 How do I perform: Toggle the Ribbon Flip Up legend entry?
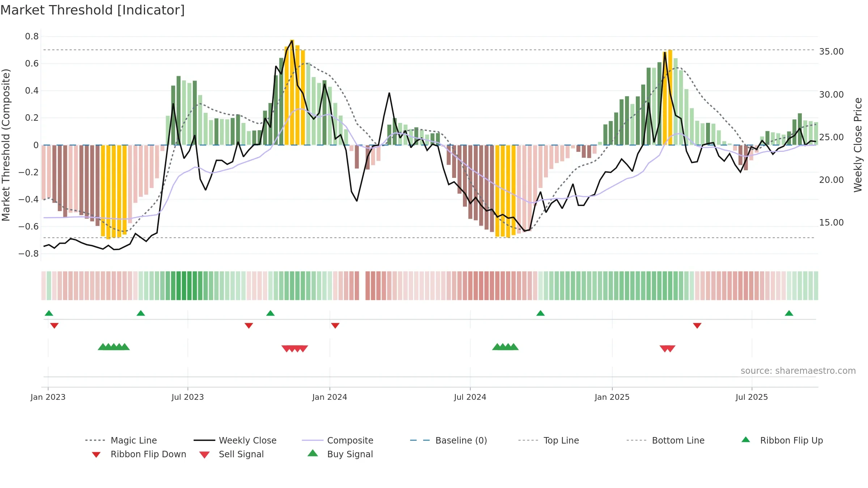point(782,440)
